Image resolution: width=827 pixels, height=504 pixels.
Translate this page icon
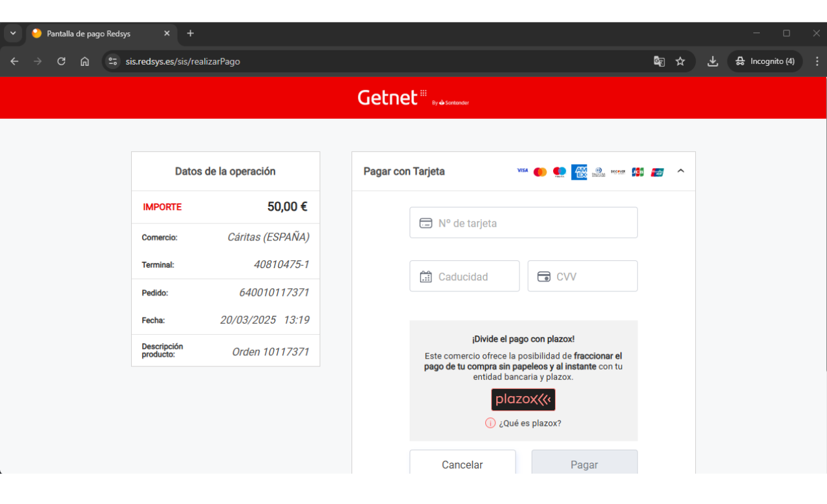(x=659, y=61)
